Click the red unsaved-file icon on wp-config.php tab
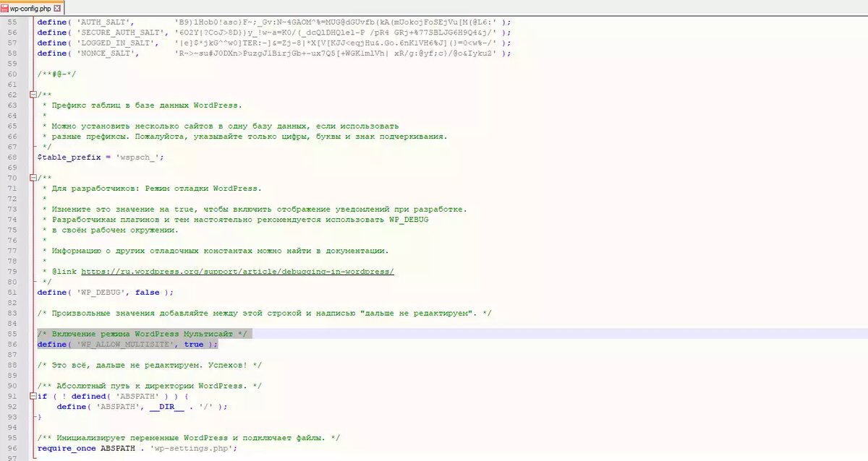This screenshot has height=461, width=868. [6, 7]
